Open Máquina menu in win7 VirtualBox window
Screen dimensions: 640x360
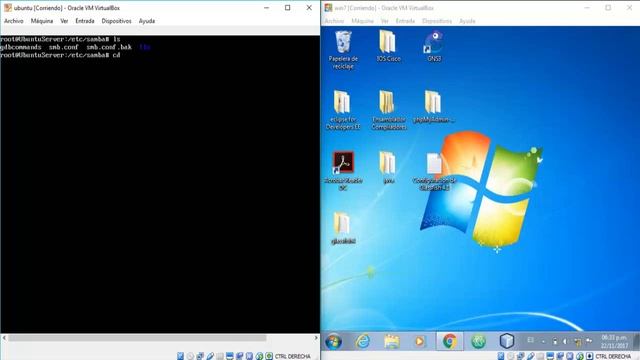pyautogui.click(x=362, y=21)
